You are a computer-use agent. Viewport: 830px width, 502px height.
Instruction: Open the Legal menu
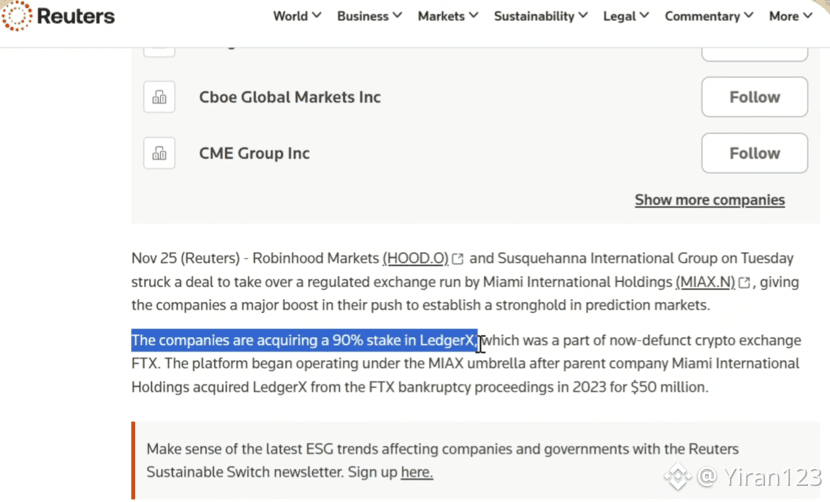[x=626, y=16]
